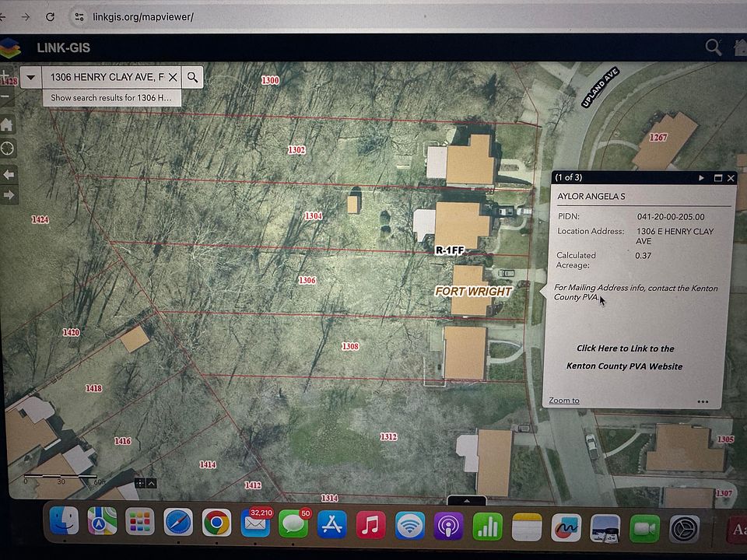This screenshot has height=560, width=747.
Task: Maximize the parcel info popup
Action: point(717,178)
